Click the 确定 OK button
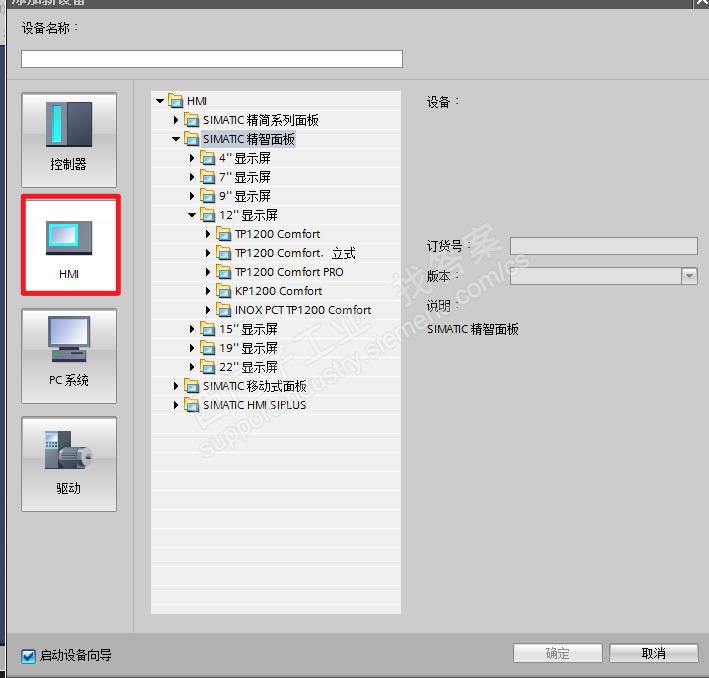This screenshot has width=709, height=678. (x=558, y=653)
